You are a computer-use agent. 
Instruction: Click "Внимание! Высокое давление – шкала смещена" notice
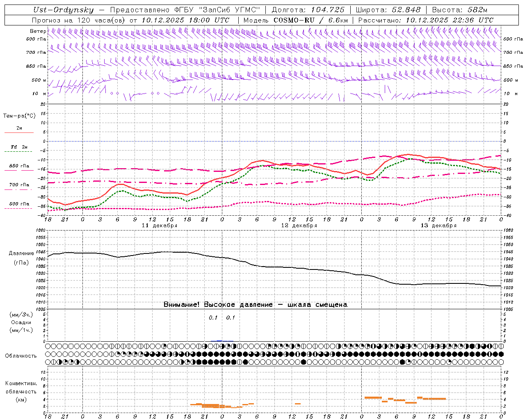(x=256, y=305)
